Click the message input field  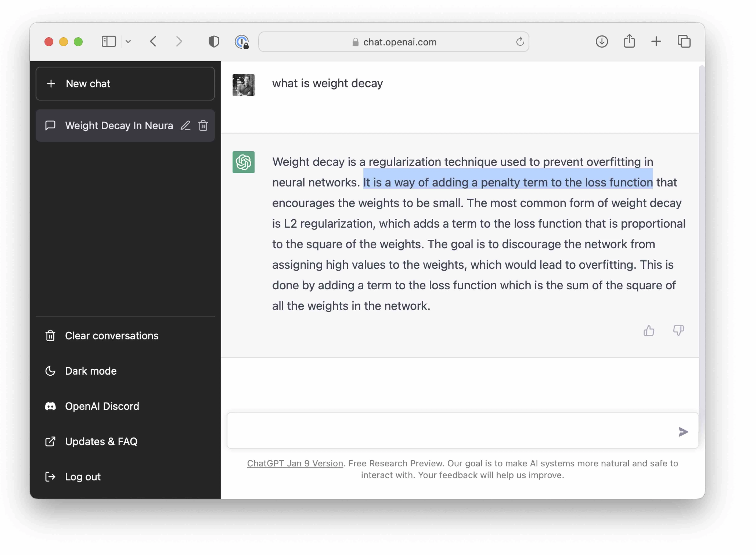pyautogui.click(x=462, y=431)
